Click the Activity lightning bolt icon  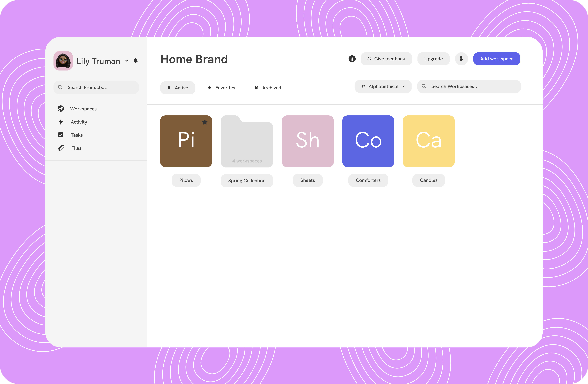point(61,122)
